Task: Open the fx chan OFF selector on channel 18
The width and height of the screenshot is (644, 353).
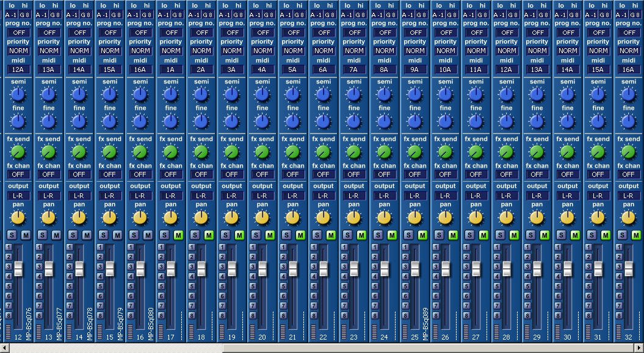Action: 201,174
